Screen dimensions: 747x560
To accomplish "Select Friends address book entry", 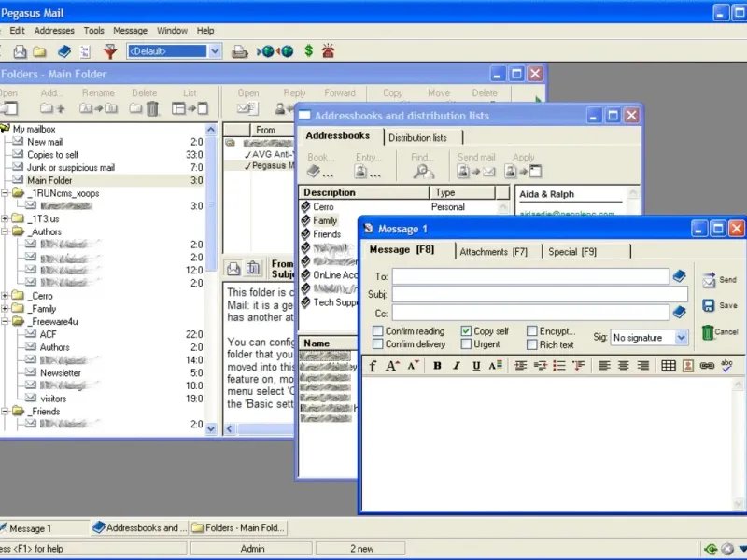I will click(327, 234).
